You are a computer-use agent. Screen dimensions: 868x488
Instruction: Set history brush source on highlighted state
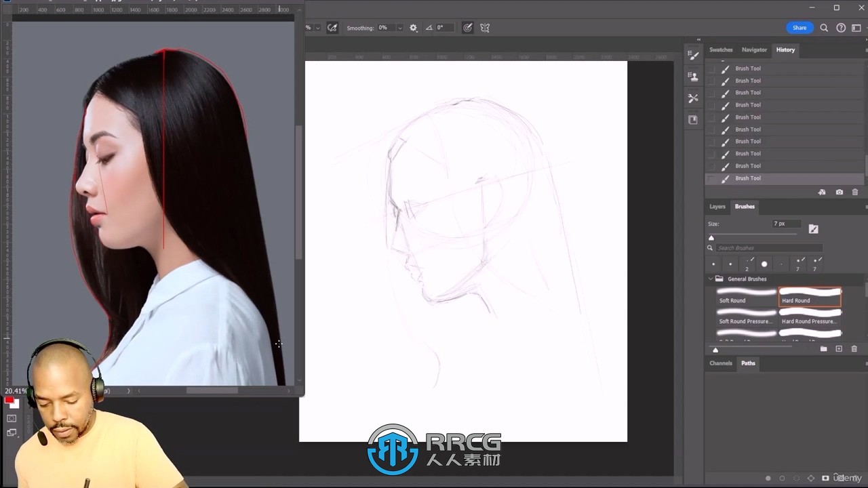711,178
